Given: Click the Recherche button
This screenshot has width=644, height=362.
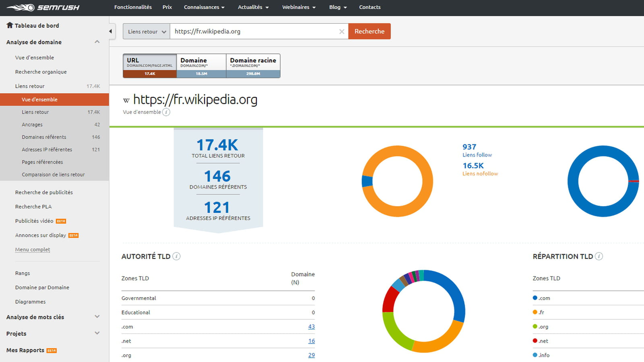Looking at the screenshot, I should pyautogui.click(x=369, y=31).
